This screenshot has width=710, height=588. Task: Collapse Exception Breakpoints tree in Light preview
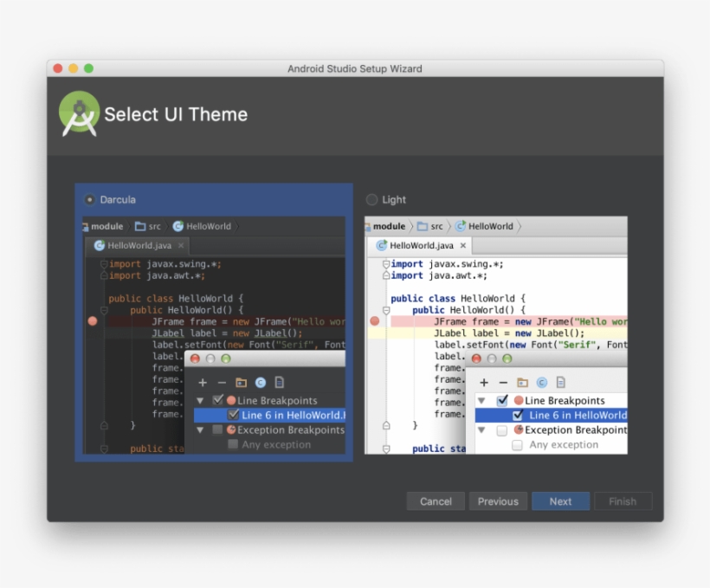tap(481, 430)
